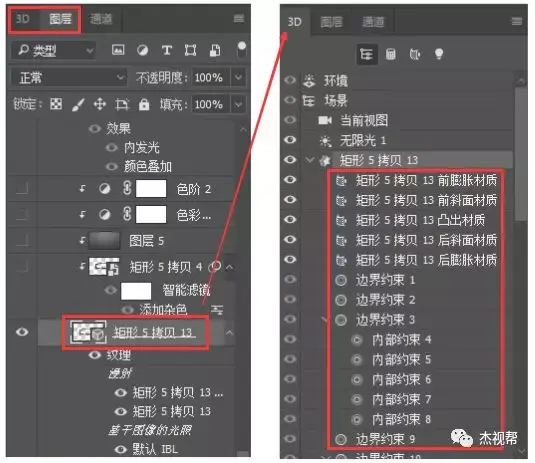Image resolution: width=535 pixels, height=463 pixels.
Task: Filter by type layers T icon
Action: tap(167, 50)
